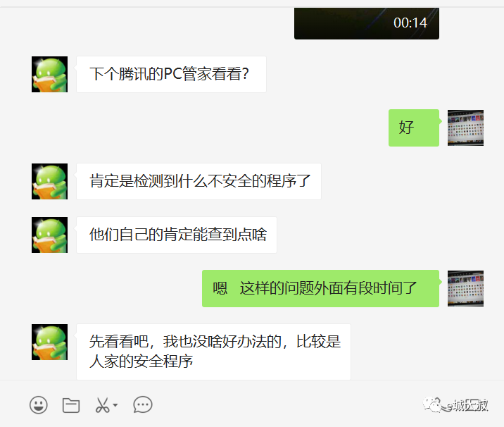
Task: Open the chat history bubble icon
Action: pyautogui.click(x=142, y=404)
